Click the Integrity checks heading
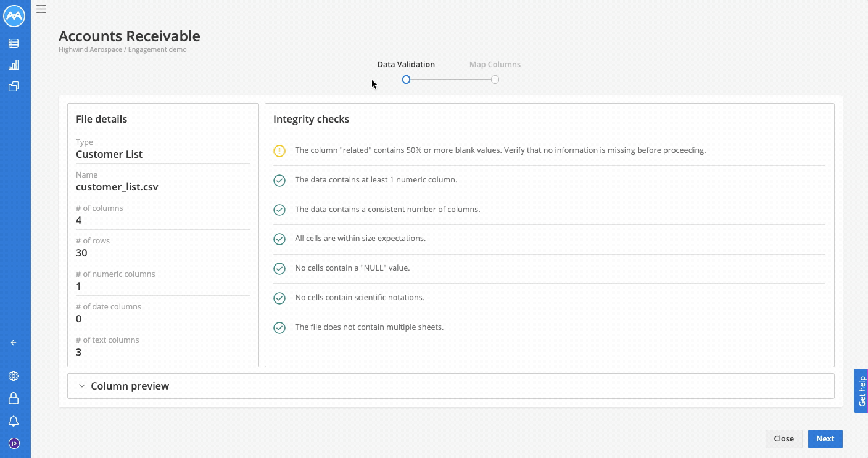The height and width of the screenshot is (458, 868). pos(311,119)
